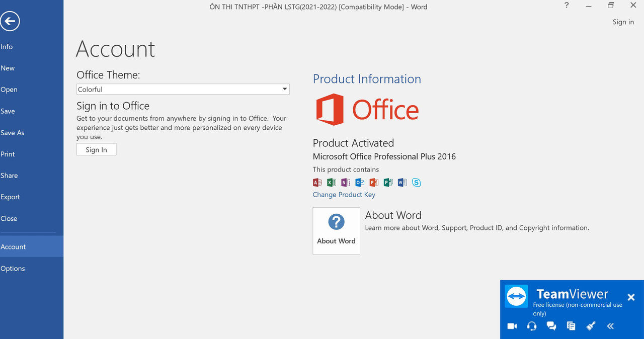
Task: Choose Save in the sidebar
Action: (x=32, y=111)
